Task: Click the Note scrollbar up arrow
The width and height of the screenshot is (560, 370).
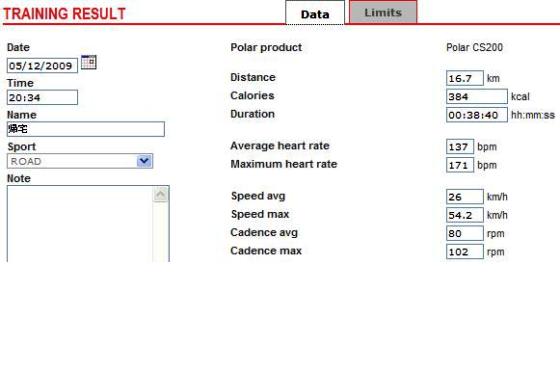Action: (x=160, y=195)
